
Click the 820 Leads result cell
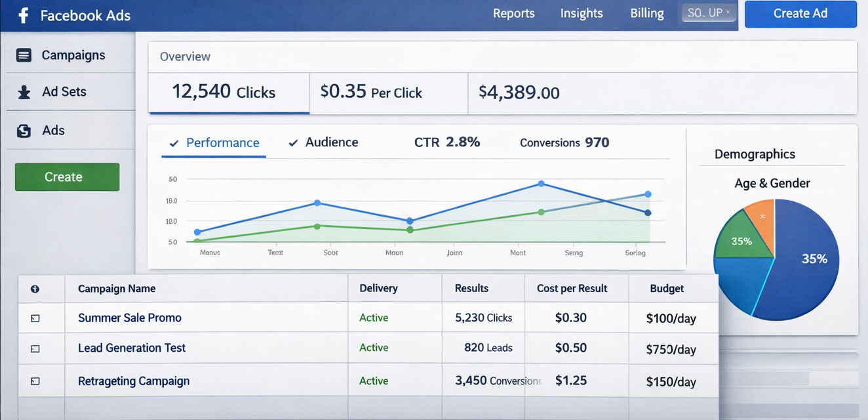(488, 348)
